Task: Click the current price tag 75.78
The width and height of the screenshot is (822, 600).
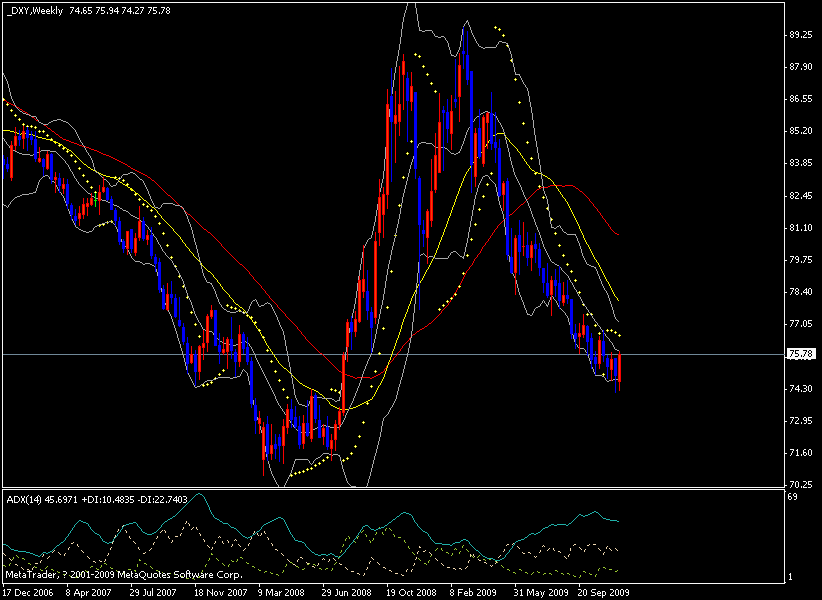Action: pos(801,354)
